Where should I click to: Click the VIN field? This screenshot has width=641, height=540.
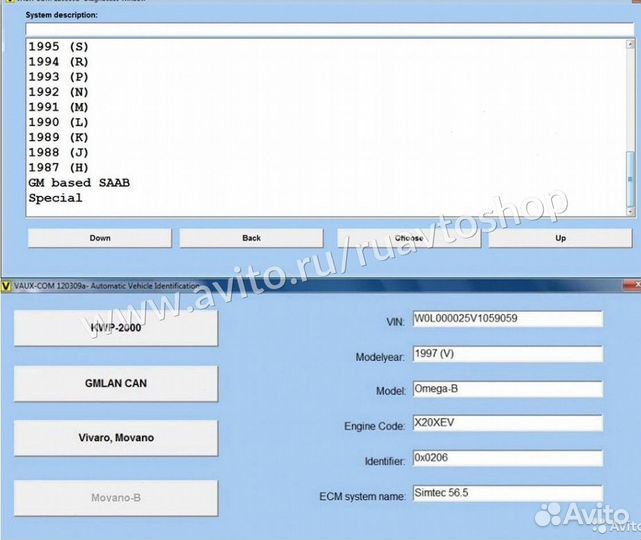point(508,319)
